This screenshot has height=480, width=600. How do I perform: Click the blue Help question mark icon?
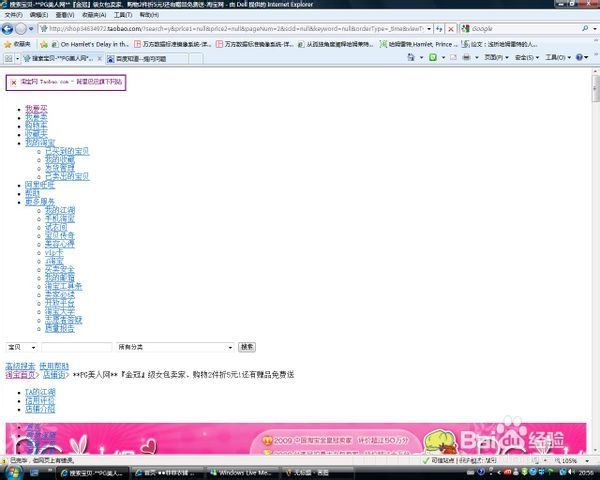click(x=579, y=57)
